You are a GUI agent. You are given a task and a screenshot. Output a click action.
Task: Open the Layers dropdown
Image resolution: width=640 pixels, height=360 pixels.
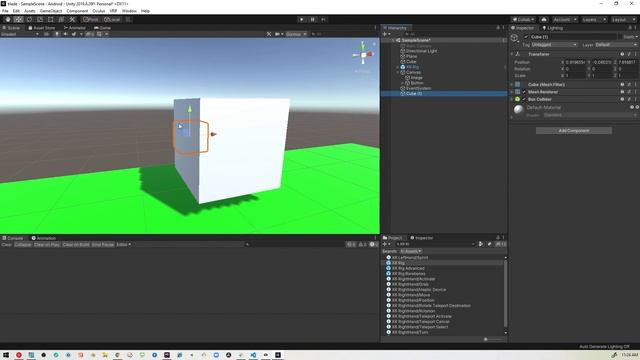click(594, 20)
